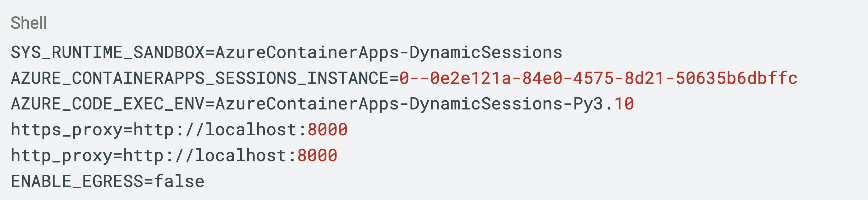868x200 pixels.
Task: Click the 4575 segment of the instance ID
Action: coord(593,78)
